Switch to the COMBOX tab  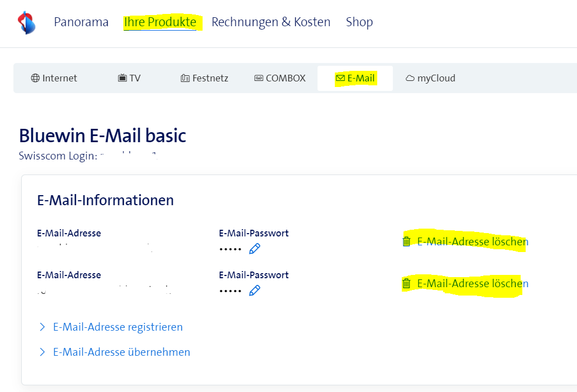tap(280, 78)
